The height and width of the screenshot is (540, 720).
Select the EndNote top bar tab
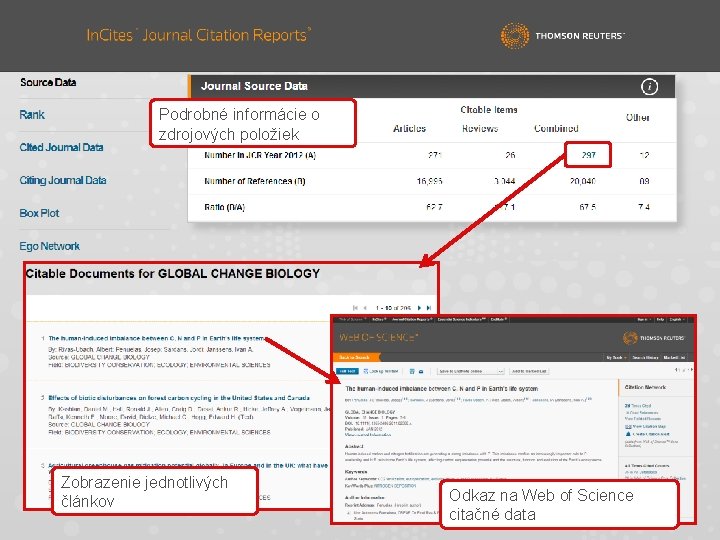pyautogui.click(x=499, y=319)
